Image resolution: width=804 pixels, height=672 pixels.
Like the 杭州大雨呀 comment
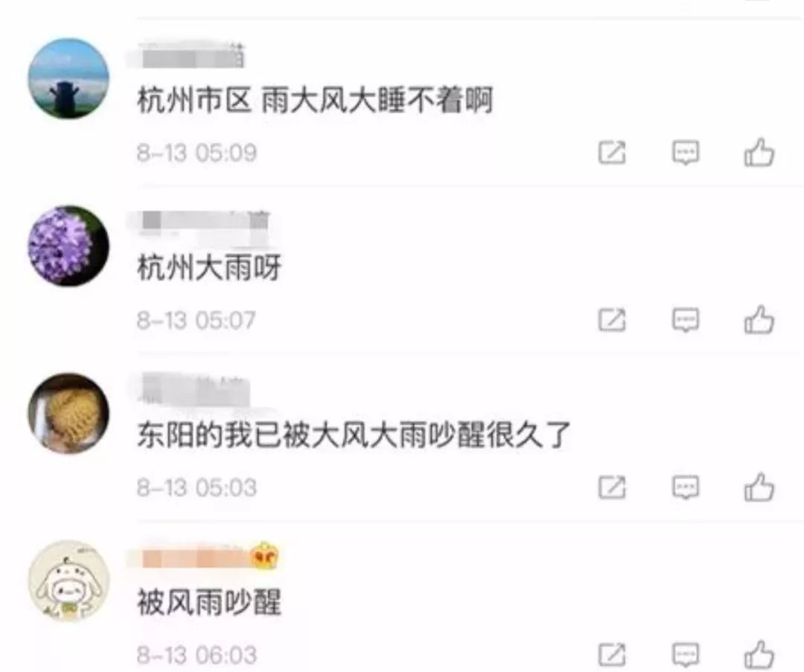759,320
